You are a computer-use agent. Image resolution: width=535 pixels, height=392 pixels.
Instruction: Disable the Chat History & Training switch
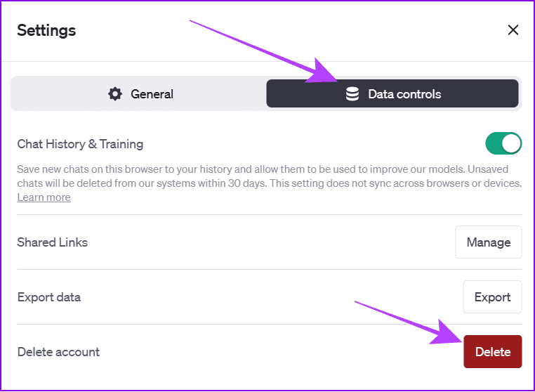tap(503, 143)
